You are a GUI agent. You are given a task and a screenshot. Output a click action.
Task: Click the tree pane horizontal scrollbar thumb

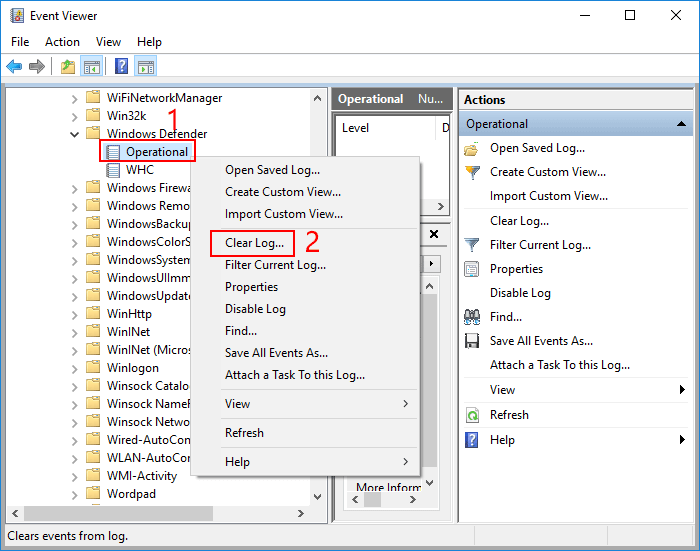pos(118,513)
